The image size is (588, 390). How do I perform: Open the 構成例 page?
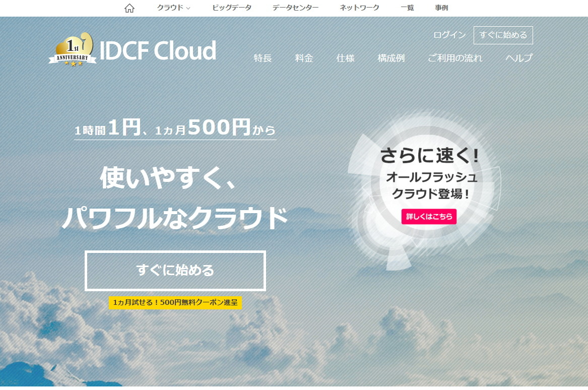(x=391, y=58)
